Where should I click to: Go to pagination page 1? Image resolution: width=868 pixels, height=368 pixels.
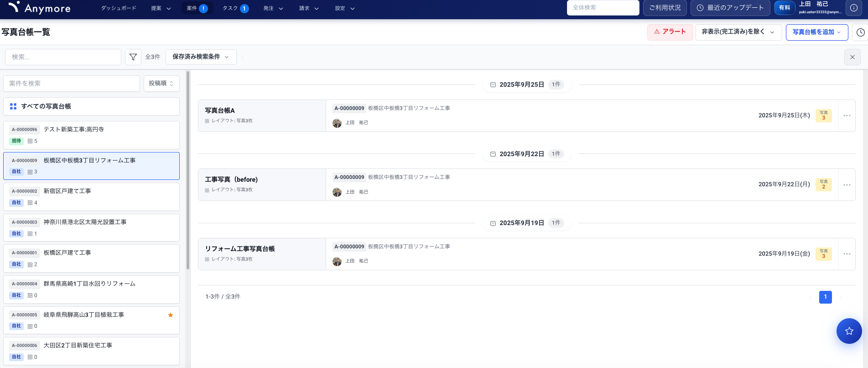click(x=825, y=297)
